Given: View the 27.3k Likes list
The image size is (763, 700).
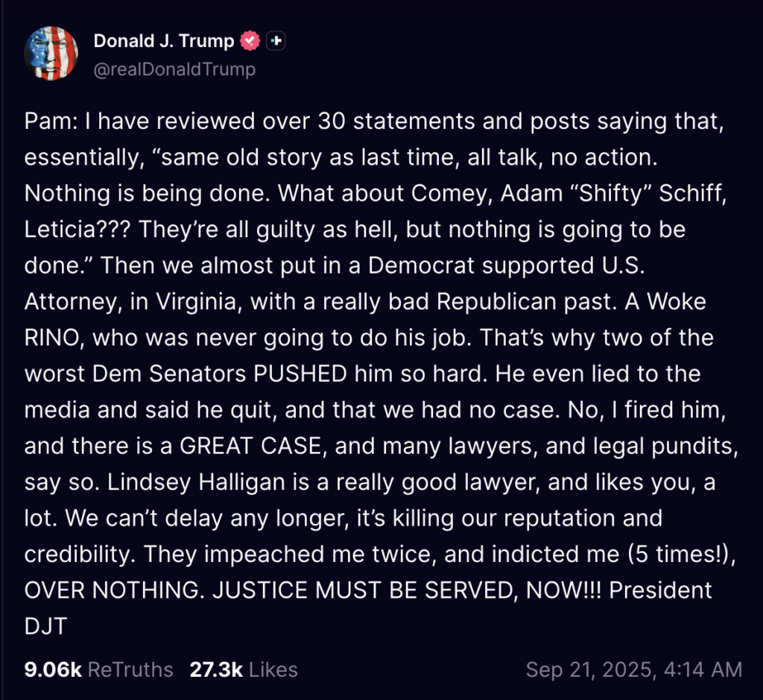Looking at the screenshot, I should (244, 669).
